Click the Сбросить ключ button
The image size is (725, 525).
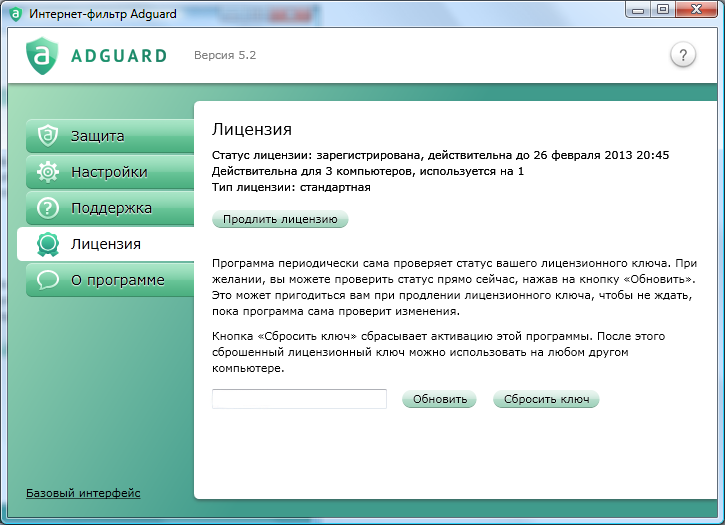click(546, 399)
